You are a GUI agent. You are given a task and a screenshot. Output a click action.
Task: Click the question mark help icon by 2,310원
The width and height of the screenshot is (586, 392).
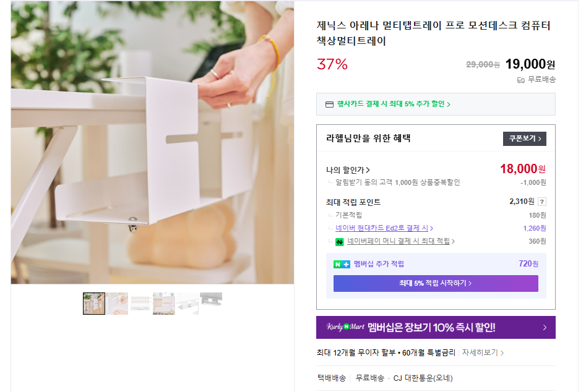541,202
